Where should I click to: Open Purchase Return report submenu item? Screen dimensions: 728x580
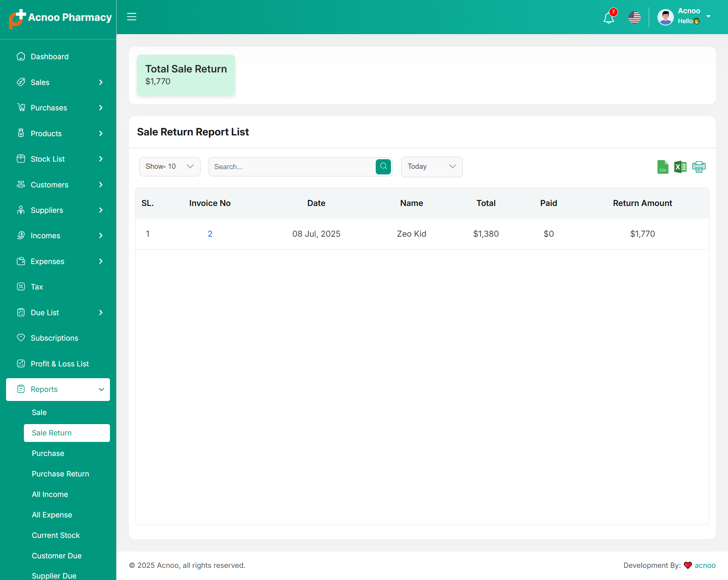pos(60,474)
